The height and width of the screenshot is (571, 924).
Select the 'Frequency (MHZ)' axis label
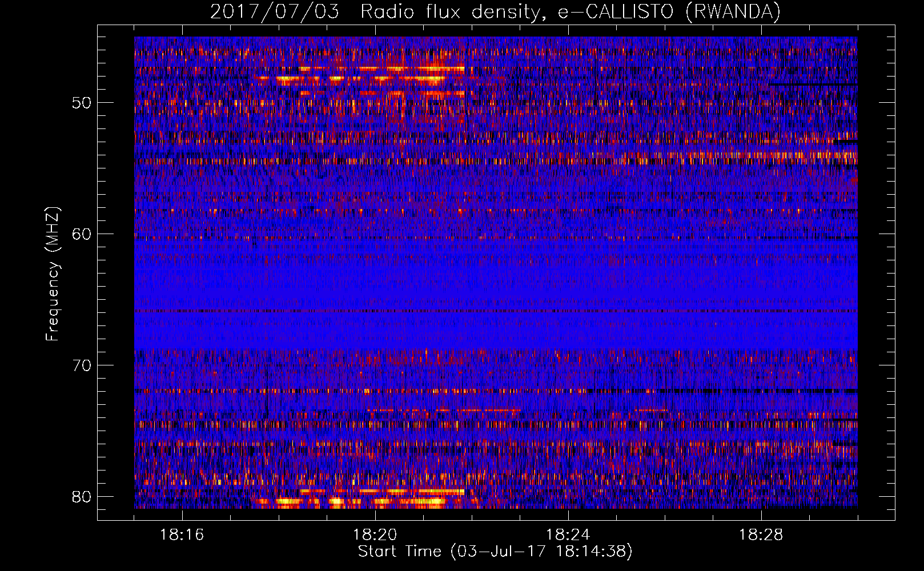click(x=53, y=274)
